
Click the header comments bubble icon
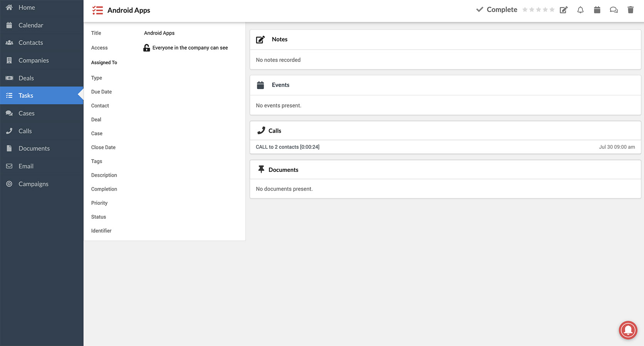pos(614,10)
